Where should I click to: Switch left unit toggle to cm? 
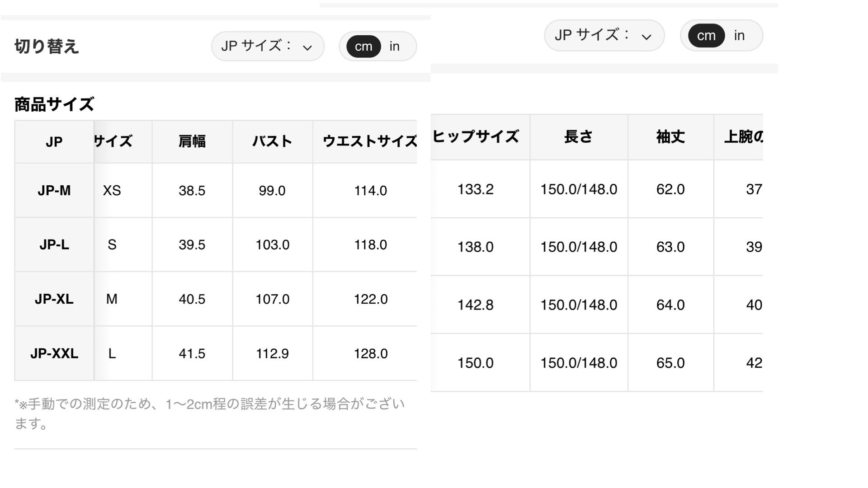tap(363, 46)
